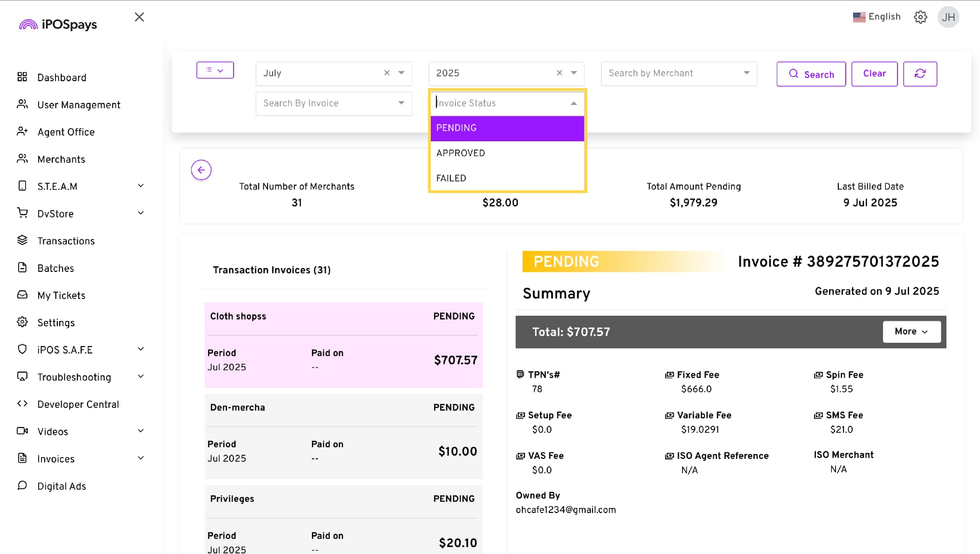
Task: Expand the More dropdown in summary
Action: coord(911,332)
